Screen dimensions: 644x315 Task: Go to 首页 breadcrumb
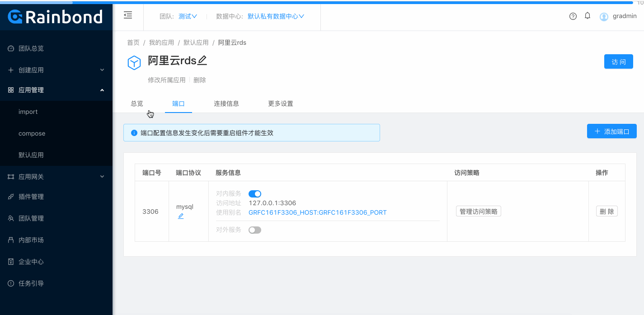(133, 42)
